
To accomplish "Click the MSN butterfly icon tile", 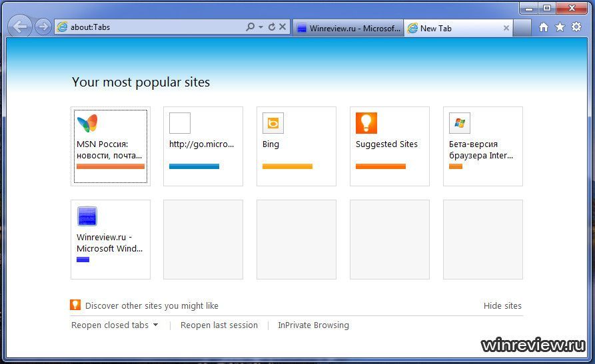I will [x=87, y=123].
